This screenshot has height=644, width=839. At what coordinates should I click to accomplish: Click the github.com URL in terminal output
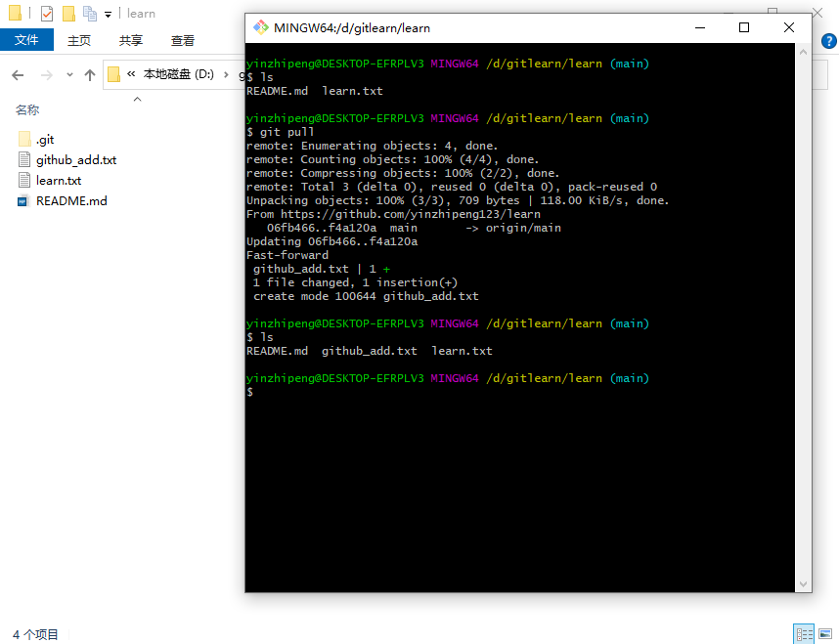coord(411,214)
